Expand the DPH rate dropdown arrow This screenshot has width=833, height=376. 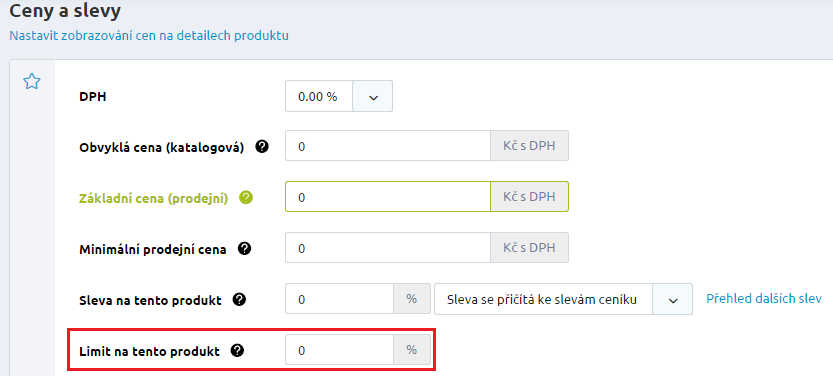(373, 96)
